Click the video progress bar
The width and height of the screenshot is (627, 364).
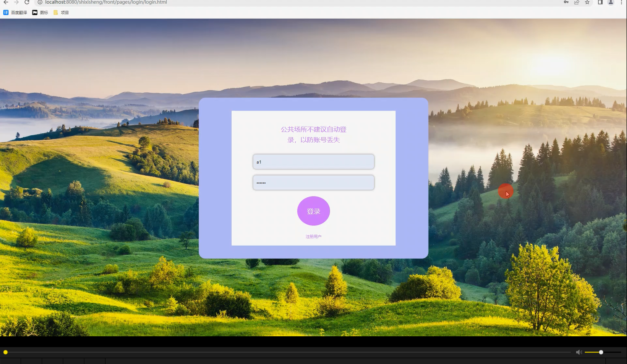click(x=288, y=352)
